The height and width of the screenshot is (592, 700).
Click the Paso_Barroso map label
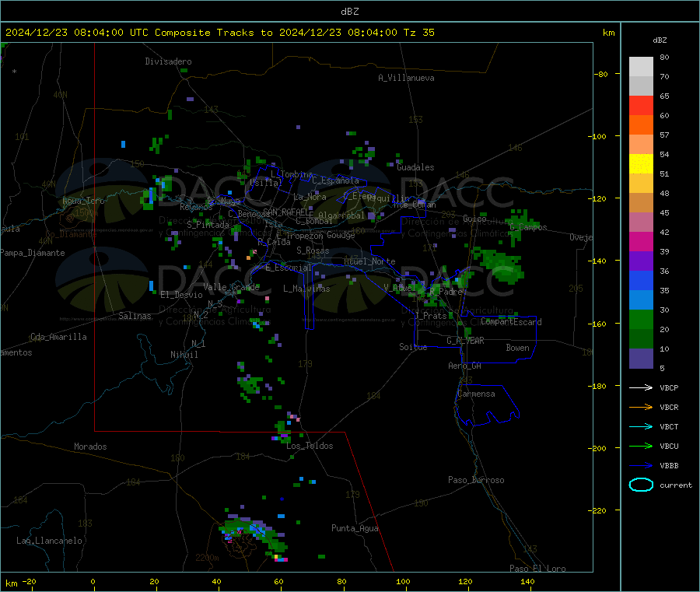point(476,480)
